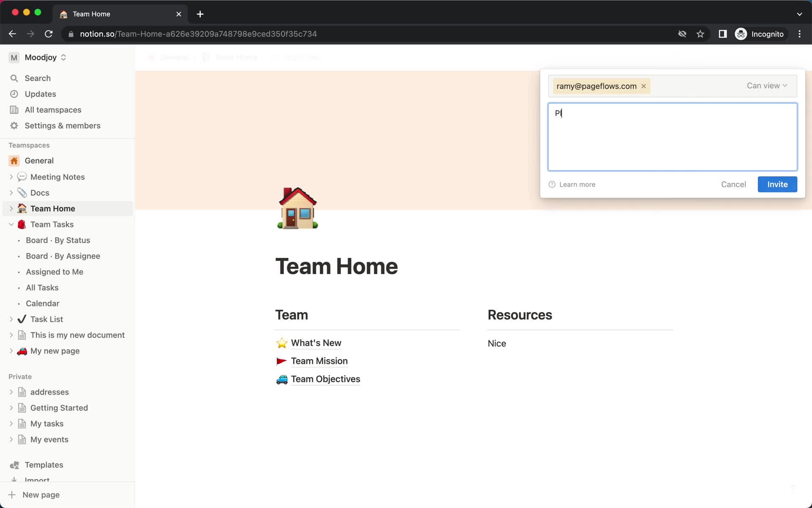Click the Templates icon in sidebar

[x=14, y=465]
